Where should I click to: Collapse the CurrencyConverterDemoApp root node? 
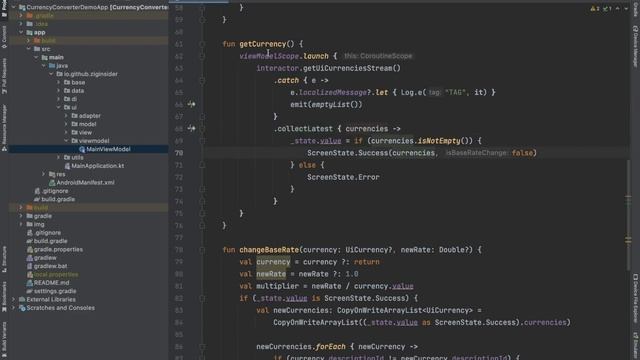13,7
